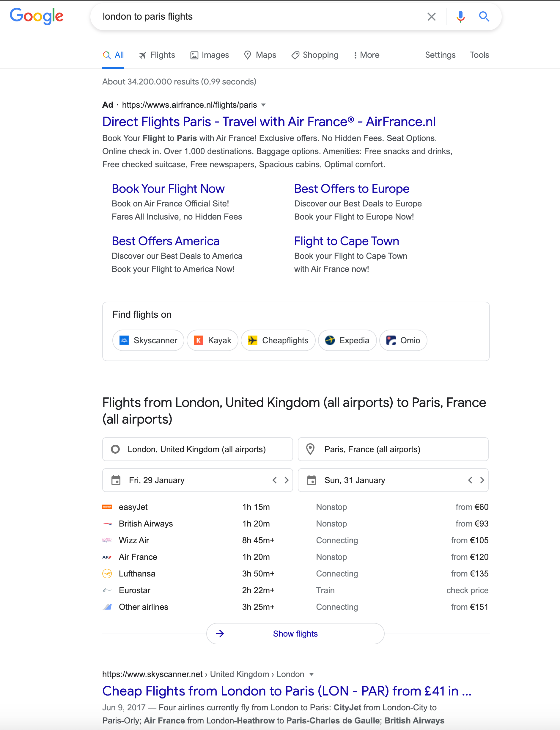The height and width of the screenshot is (730, 560).
Task: Click the Other airlines tail icon
Action: [x=107, y=607]
